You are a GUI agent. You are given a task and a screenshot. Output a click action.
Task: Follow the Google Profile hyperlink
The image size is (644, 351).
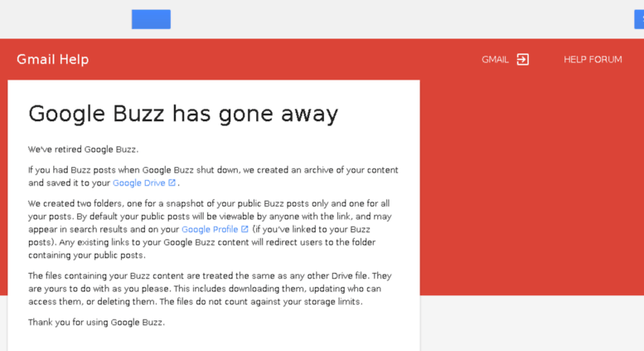[210, 230]
